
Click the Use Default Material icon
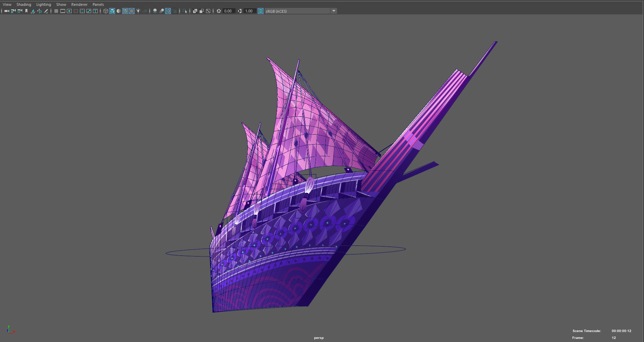click(x=119, y=11)
